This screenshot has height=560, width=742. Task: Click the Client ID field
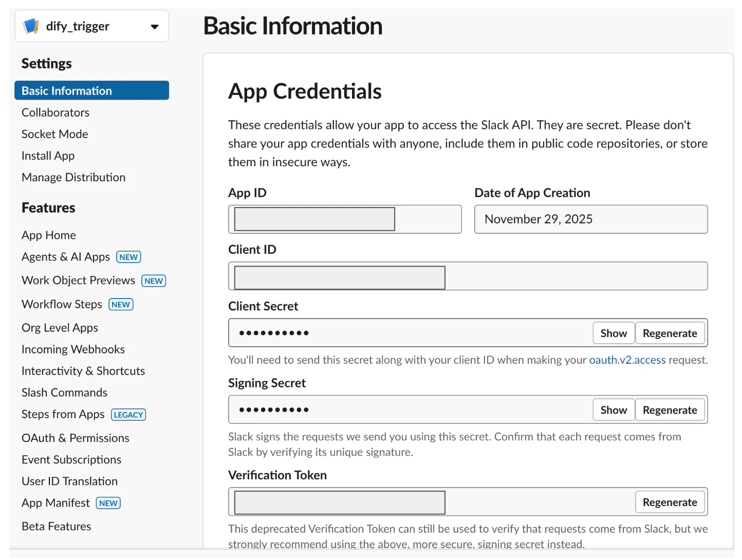coord(468,276)
